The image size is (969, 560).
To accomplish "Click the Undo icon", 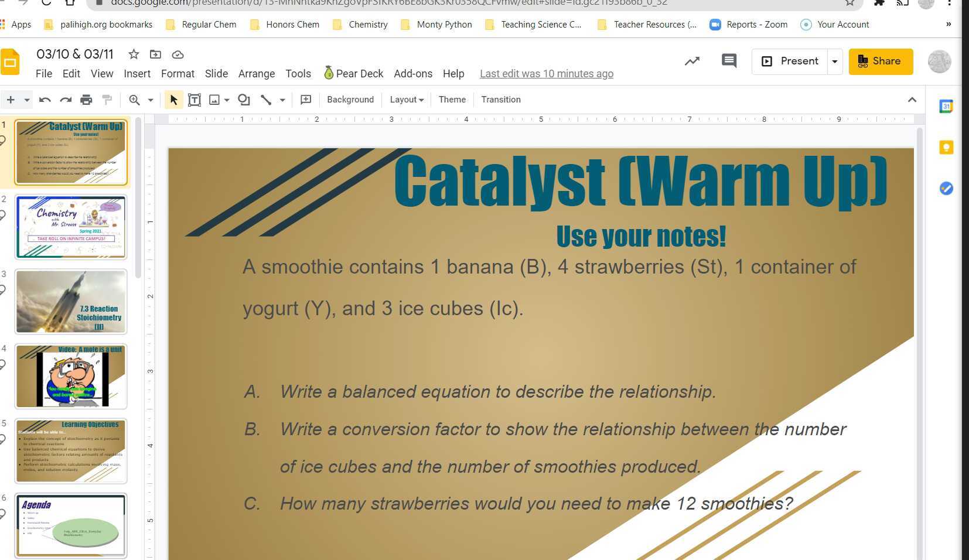I will [x=45, y=100].
